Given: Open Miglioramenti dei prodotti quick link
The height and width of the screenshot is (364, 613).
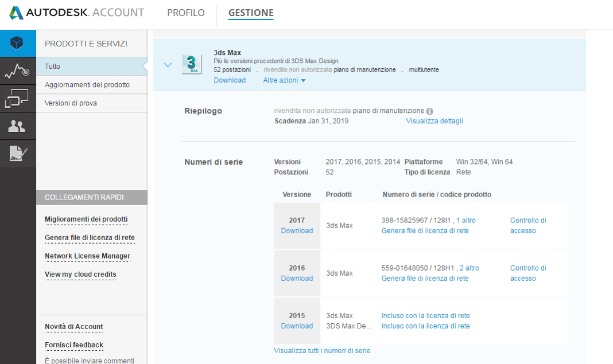Looking at the screenshot, I should (86, 220).
